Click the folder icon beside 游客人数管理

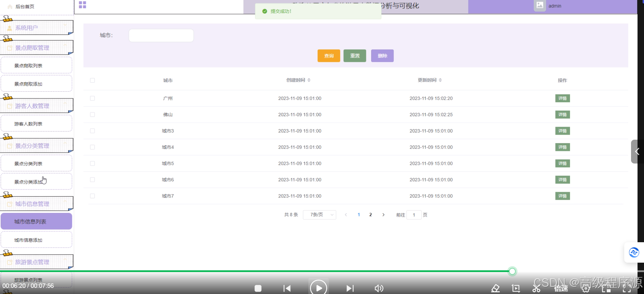[10, 106]
